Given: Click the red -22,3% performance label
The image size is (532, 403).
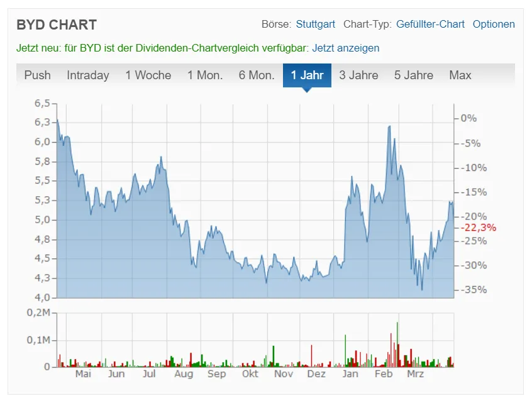Looking at the screenshot, I should (479, 228).
